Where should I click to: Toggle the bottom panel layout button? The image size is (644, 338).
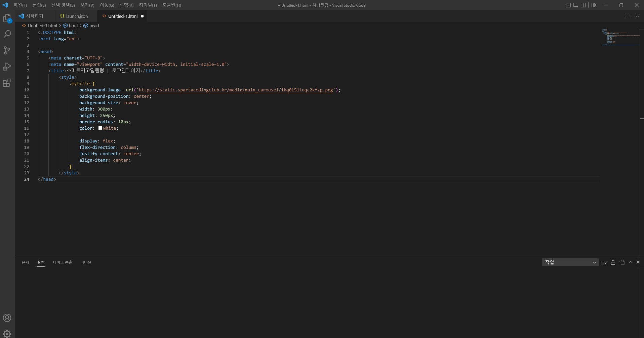tap(576, 5)
